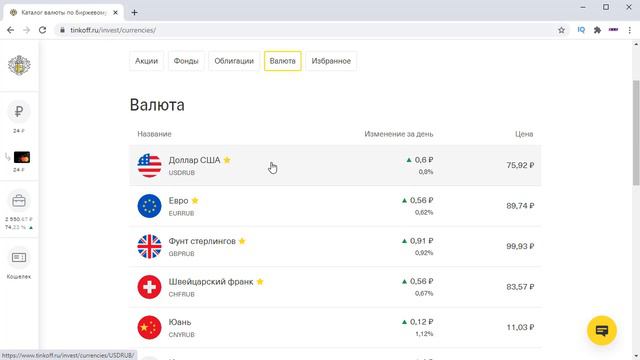Click the UK flag icon

149,246
